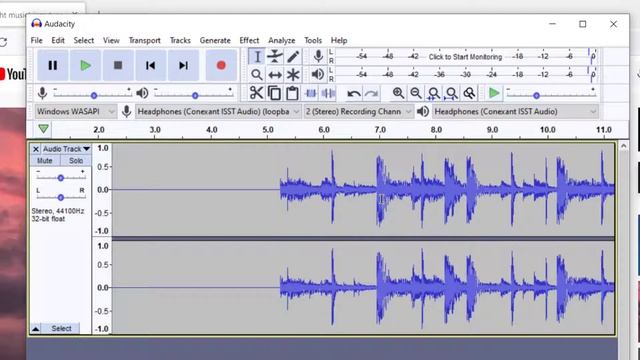Screen dimensions: 640x360
Task: Click the Zoom Toggle icon
Action: pyautogui.click(x=469, y=93)
